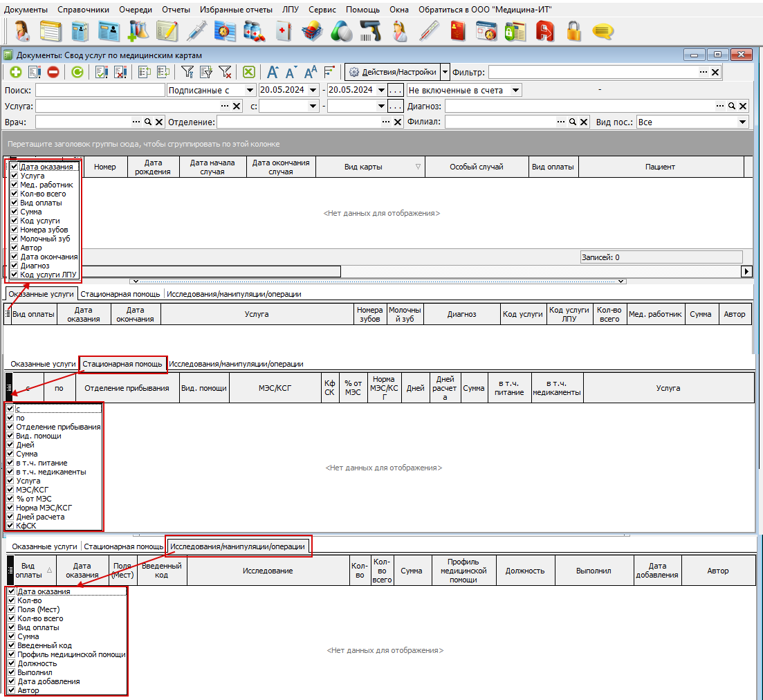Viewport: 763px width, 700px height.
Task: Open the yellow chat bubble icon
Action: pos(603,32)
